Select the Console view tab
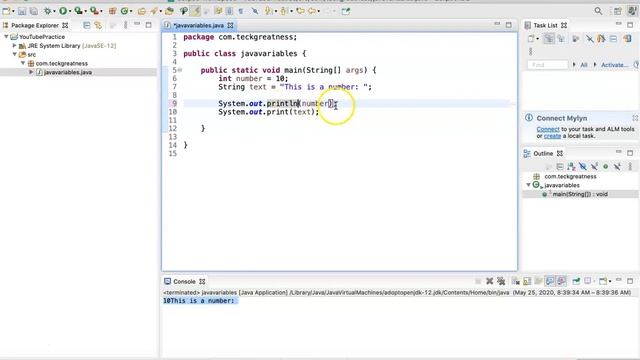640x360 pixels. point(184,282)
